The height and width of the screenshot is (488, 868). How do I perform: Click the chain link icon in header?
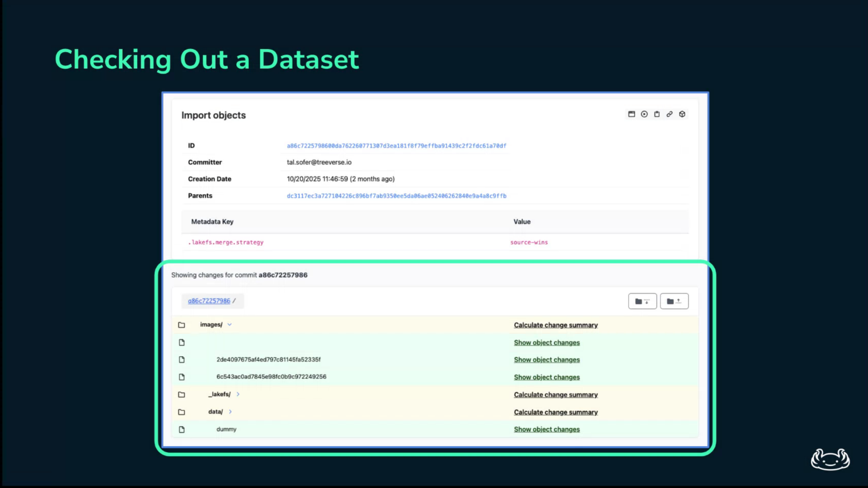(669, 114)
